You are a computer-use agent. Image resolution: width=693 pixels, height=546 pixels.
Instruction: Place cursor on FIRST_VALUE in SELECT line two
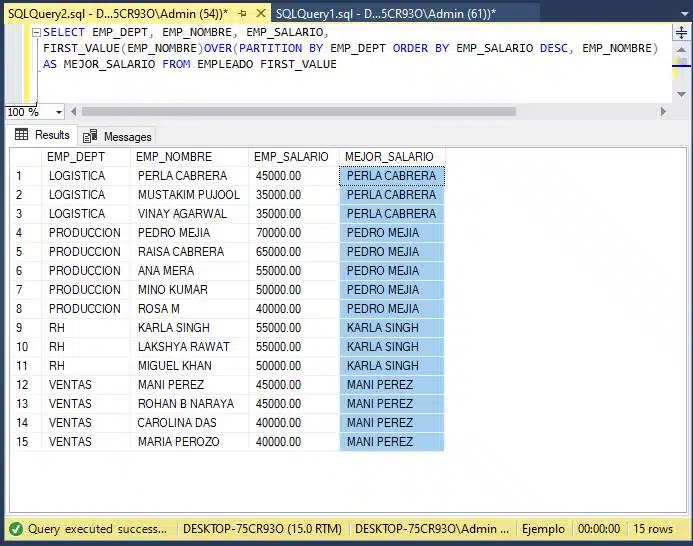(81, 48)
